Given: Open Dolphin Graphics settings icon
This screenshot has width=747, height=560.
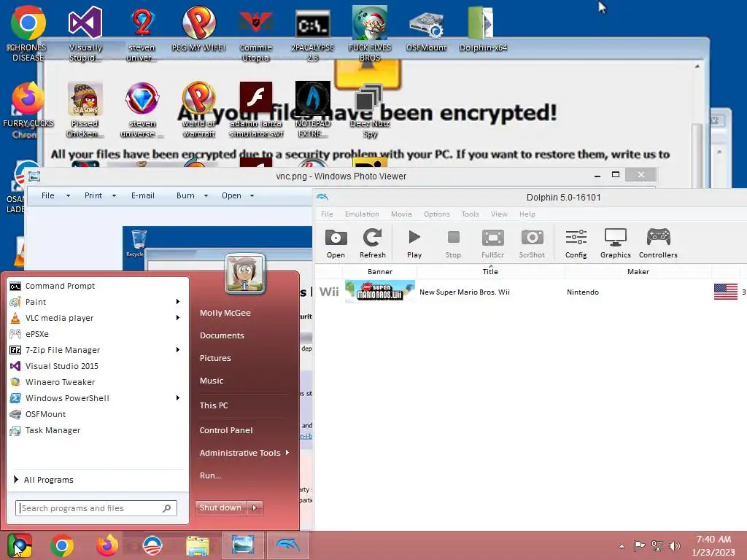Looking at the screenshot, I should coord(615,244).
